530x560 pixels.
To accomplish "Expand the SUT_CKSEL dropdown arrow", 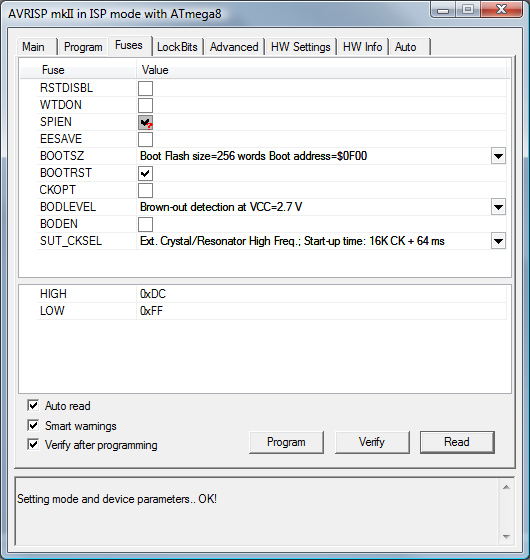I will (x=498, y=241).
